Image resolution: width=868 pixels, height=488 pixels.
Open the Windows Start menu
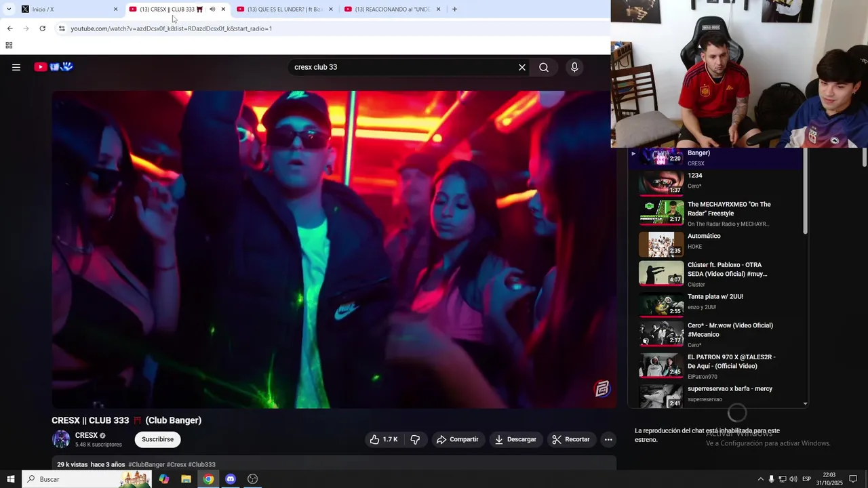(x=10, y=479)
